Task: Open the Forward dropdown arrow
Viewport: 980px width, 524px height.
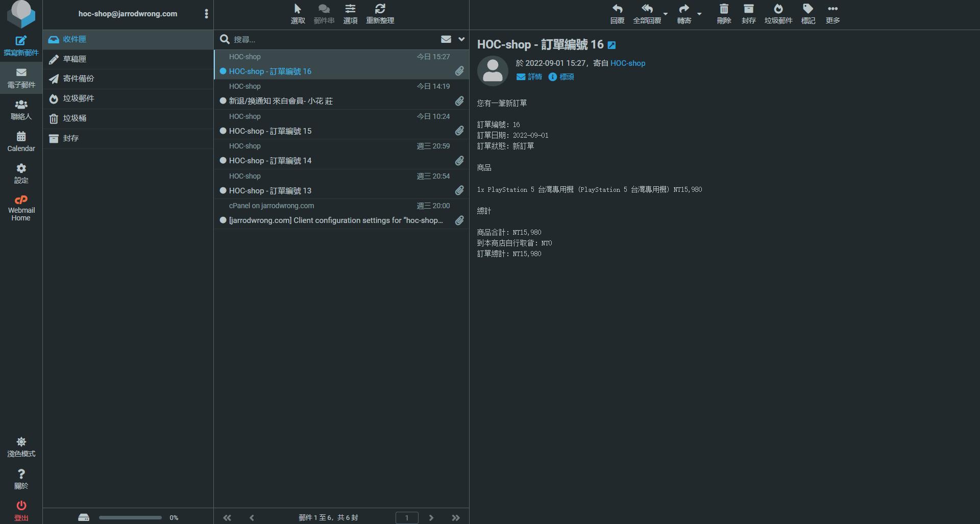Action: [x=699, y=14]
